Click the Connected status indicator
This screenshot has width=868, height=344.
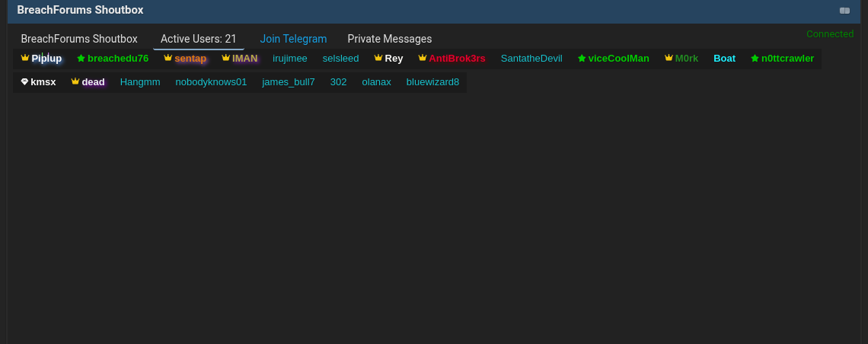point(830,34)
